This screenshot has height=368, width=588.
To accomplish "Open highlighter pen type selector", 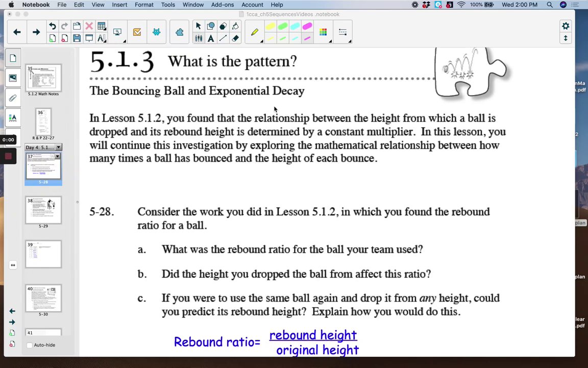I will tap(255, 32).
